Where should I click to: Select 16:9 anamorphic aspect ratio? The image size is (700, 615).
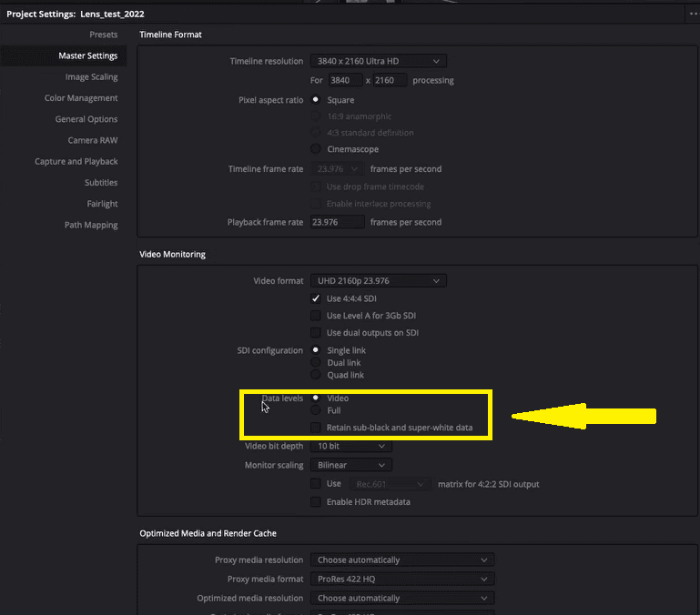(x=316, y=116)
